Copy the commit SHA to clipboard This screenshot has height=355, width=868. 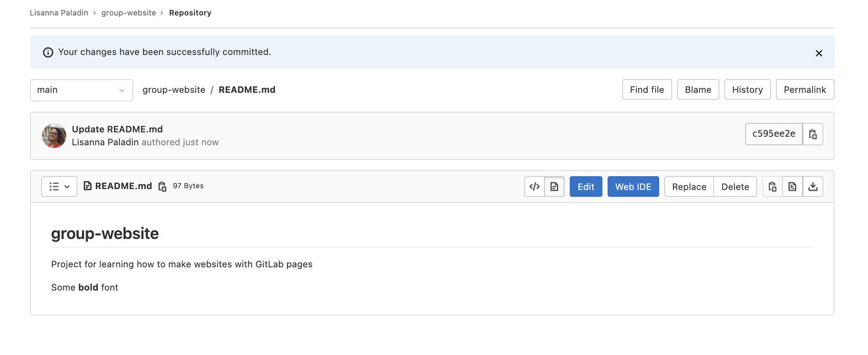(813, 134)
